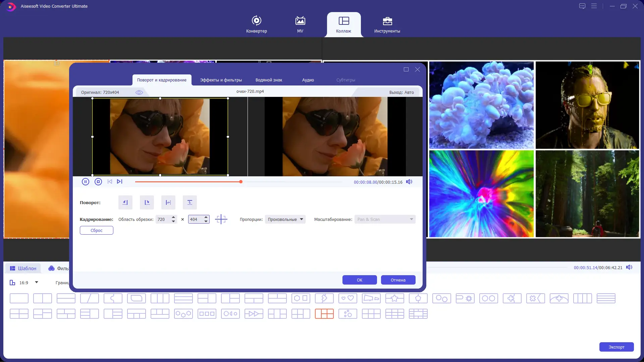
Task: Open the Инструменты section
Action: click(x=387, y=24)
